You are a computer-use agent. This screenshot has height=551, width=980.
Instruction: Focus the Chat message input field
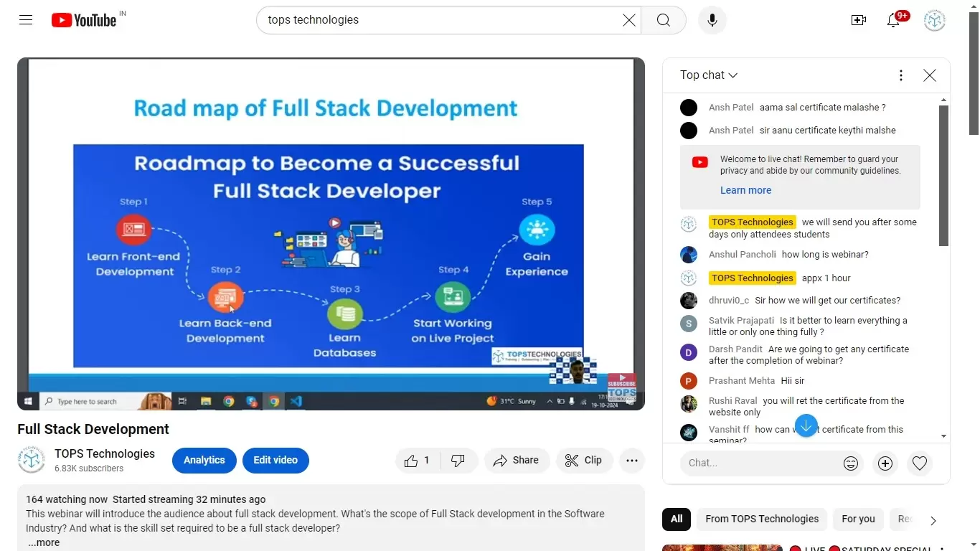761,463
